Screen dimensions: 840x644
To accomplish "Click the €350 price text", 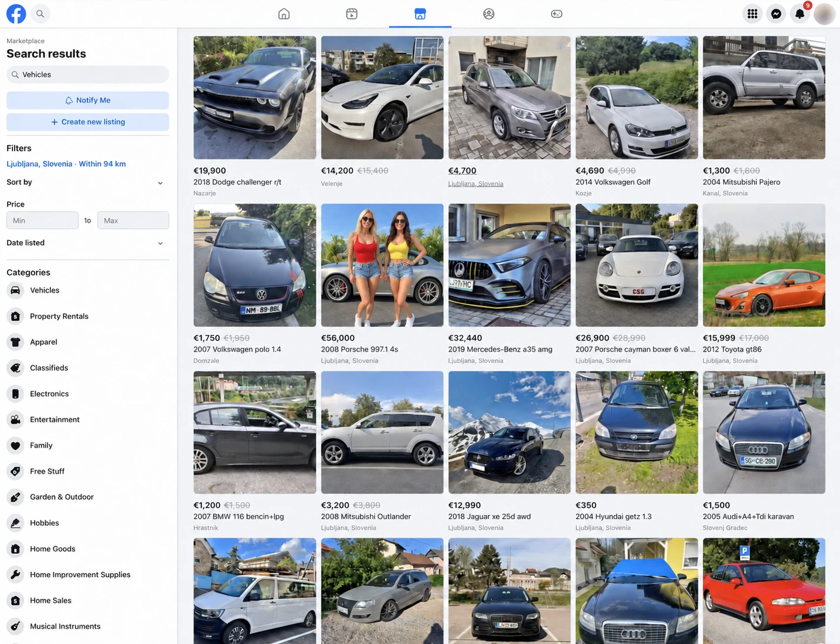I will pos(586,505).
